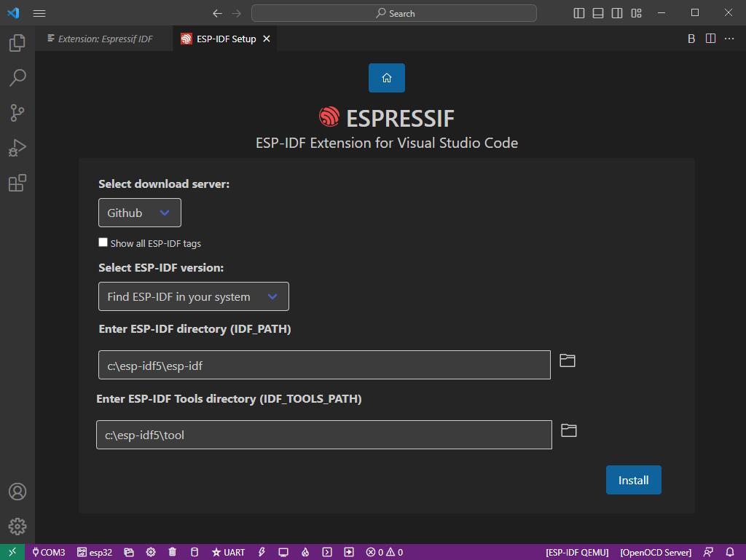This screenshot has height=560, width=746.
Task: Browse folder for IDF_PATH directory
Action: tap(567, 360)
